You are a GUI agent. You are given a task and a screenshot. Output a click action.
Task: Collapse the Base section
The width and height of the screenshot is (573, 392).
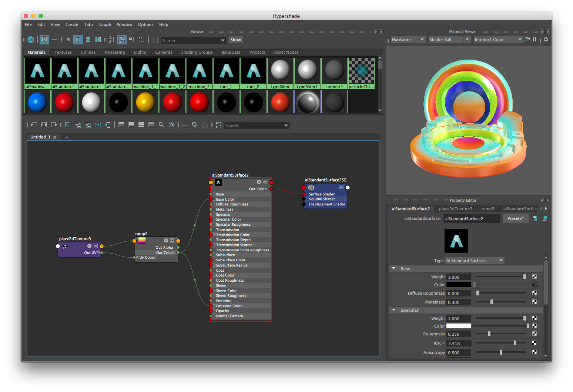[x=394, y=269]
